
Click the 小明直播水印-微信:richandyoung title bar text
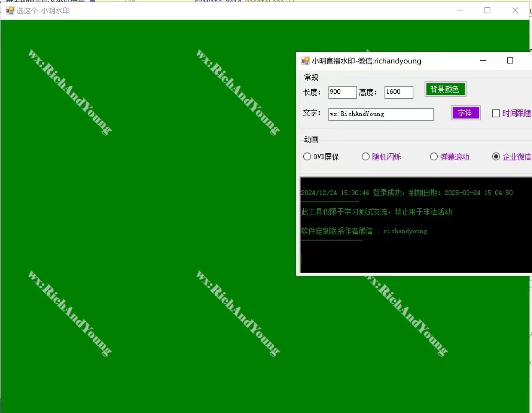pos(366,61)
